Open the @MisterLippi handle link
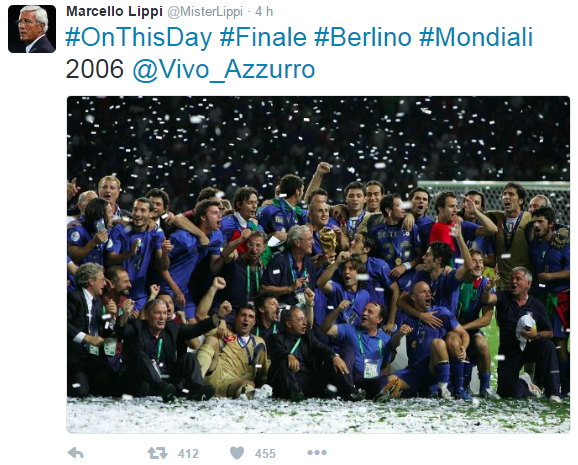The height and width of the screenshot is (465, 578). click(205, 12)
